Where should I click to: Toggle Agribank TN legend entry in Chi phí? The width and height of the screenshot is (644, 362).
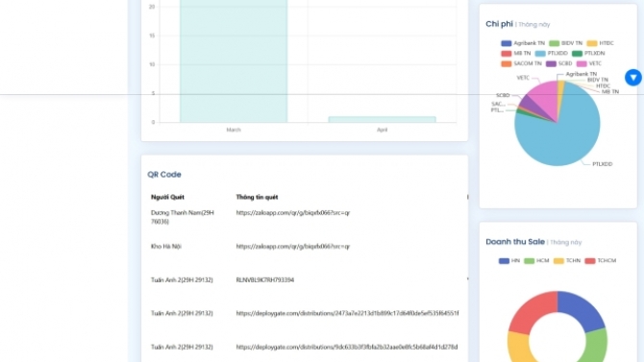click(523, 43)
